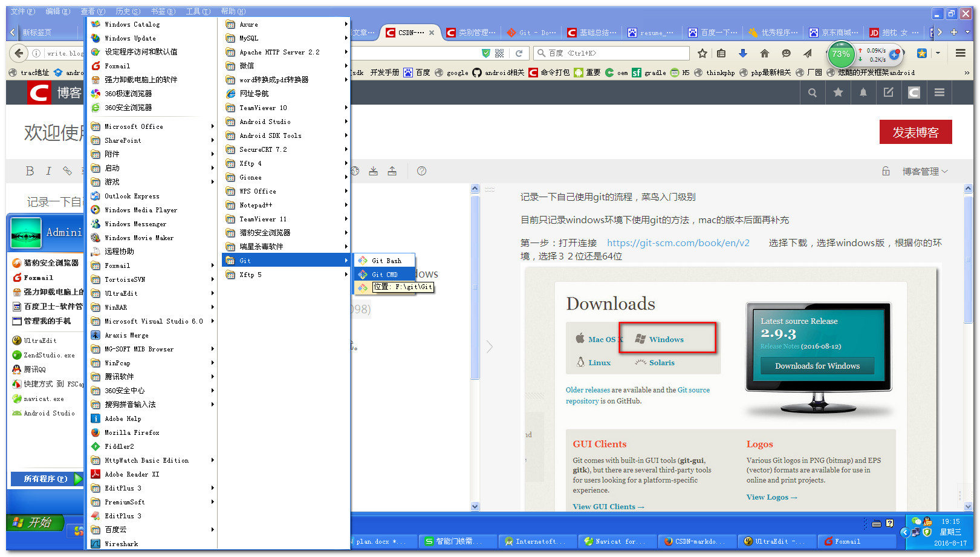Open the 历史 browser menu

[x=128, y=11]
